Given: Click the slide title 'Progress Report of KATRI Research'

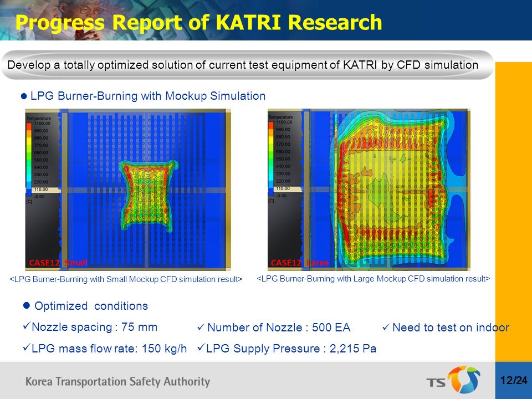Looking at the screenshot, I should (x=199, y=22).
